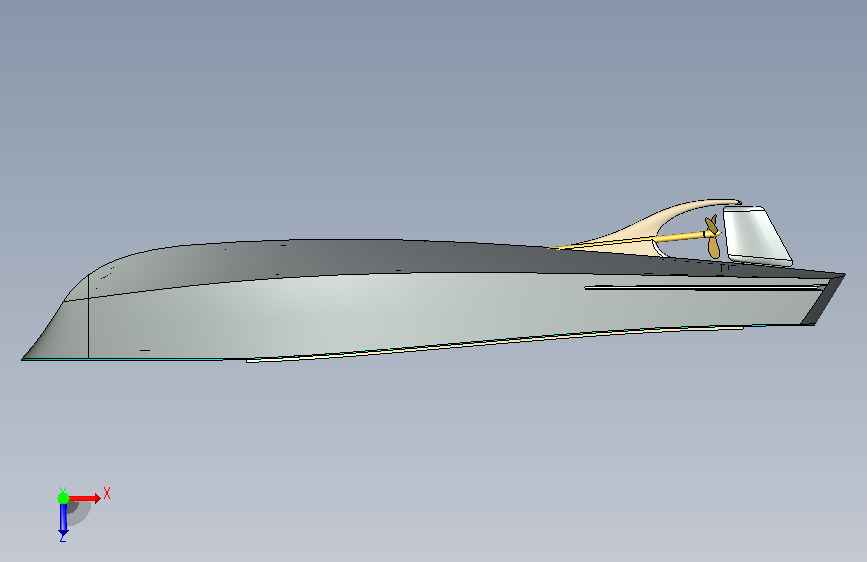Viewport: 867px width, 562px height.
Task: Click the blue Z axis arrow of triad
Action: pyautogui.click(x=63, y=520)
